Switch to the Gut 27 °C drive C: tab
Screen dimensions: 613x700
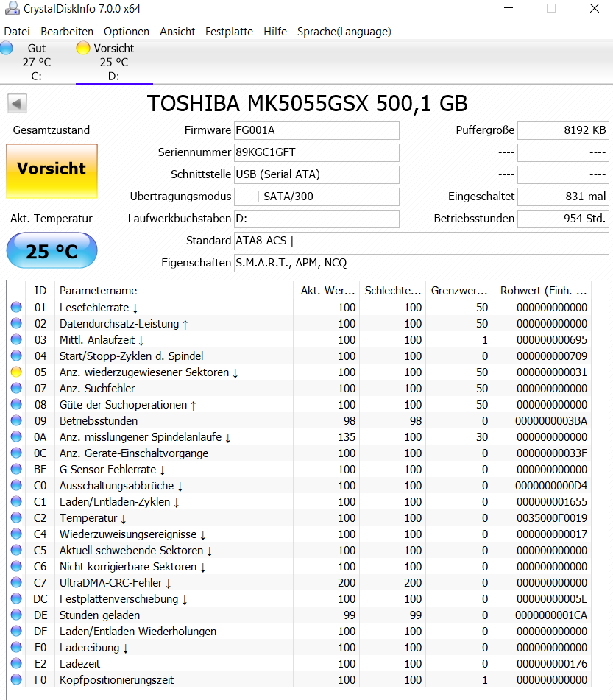[x=37, y=62]
